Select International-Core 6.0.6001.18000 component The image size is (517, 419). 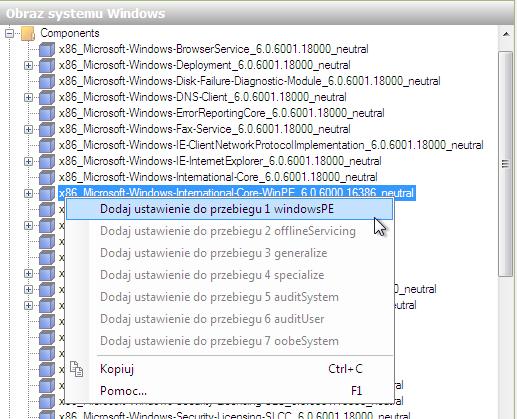click(x=218, y=177)
